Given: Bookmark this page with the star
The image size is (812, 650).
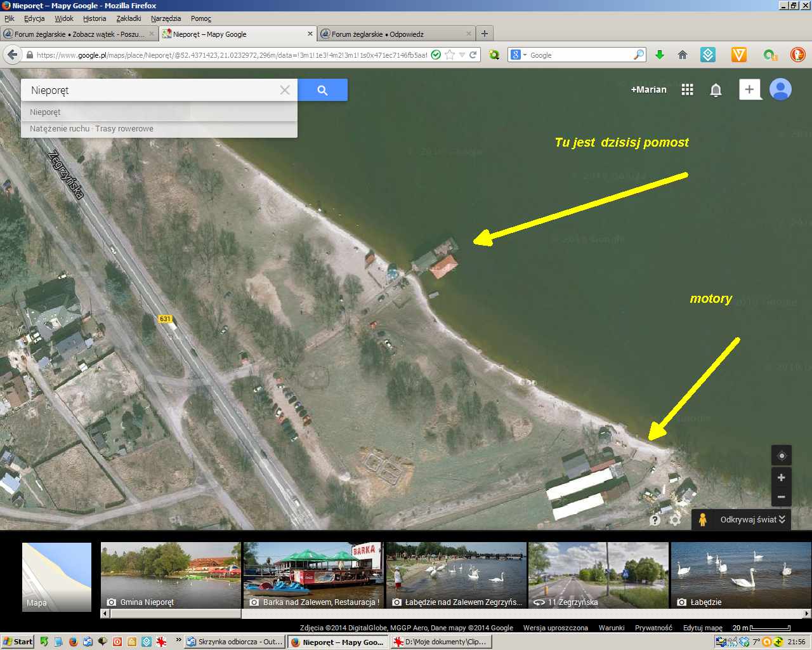Looking at the screenshot, I should pyautogui.click(x=450, y=55).
